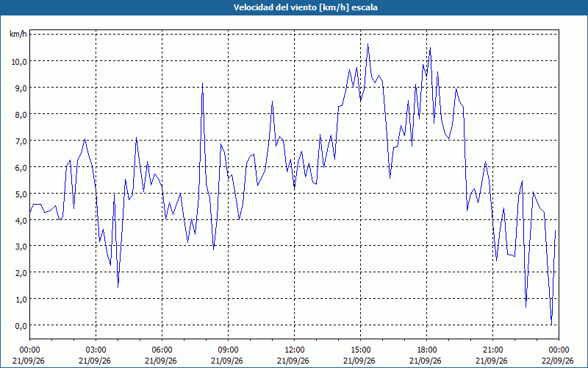Screen dimensions: 588x368
Task: Select the '21/09/26' date under 12:00
Action: 293,361
